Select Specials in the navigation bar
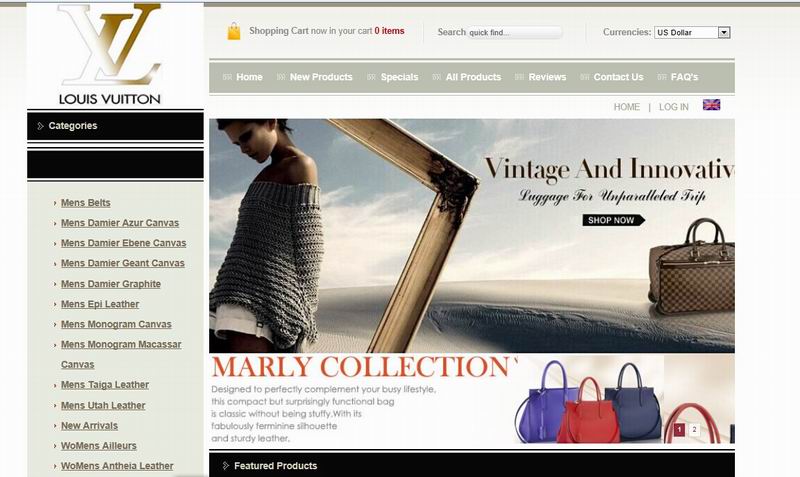 pyautogui.click(x=399, y=77)
